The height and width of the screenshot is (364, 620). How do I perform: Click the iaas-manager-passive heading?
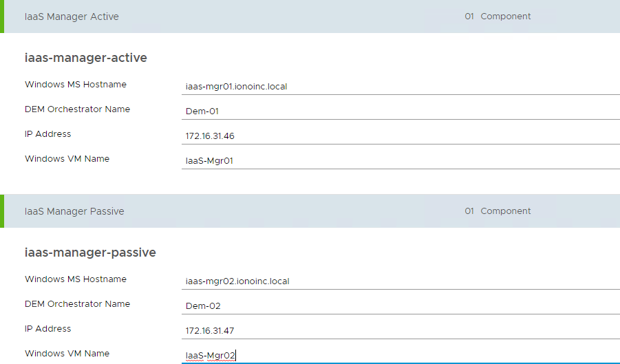click(x=90, y=253)
